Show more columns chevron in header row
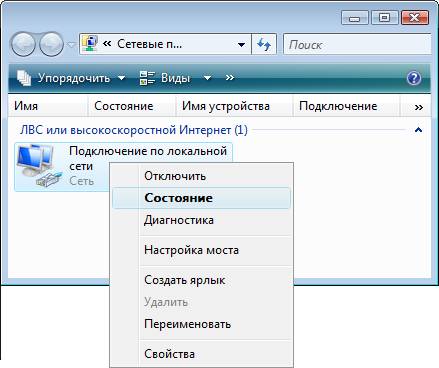This screenshot has height=368, width=439. [x=419, y=107]
